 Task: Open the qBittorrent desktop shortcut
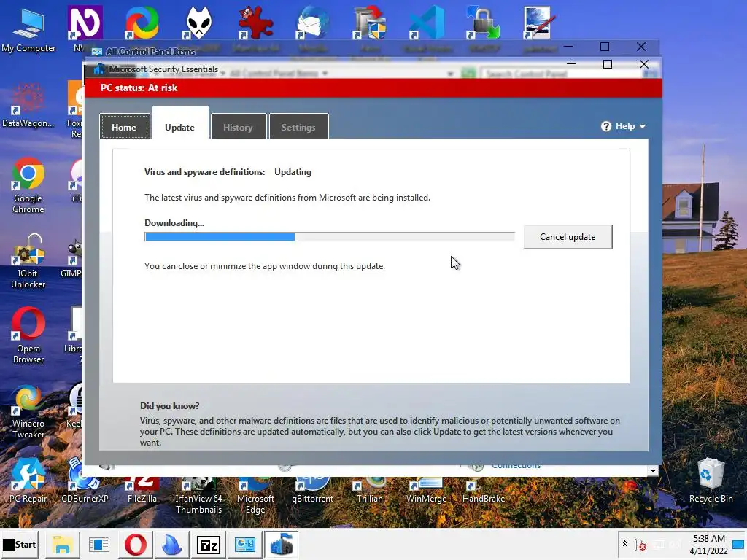(312, 491)
